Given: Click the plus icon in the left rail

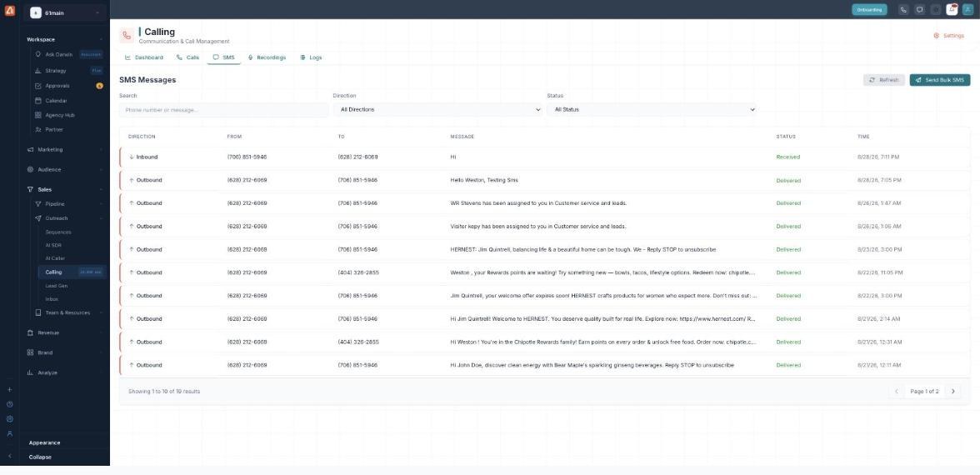Looking at the screenshot, I should click(9, 389).
